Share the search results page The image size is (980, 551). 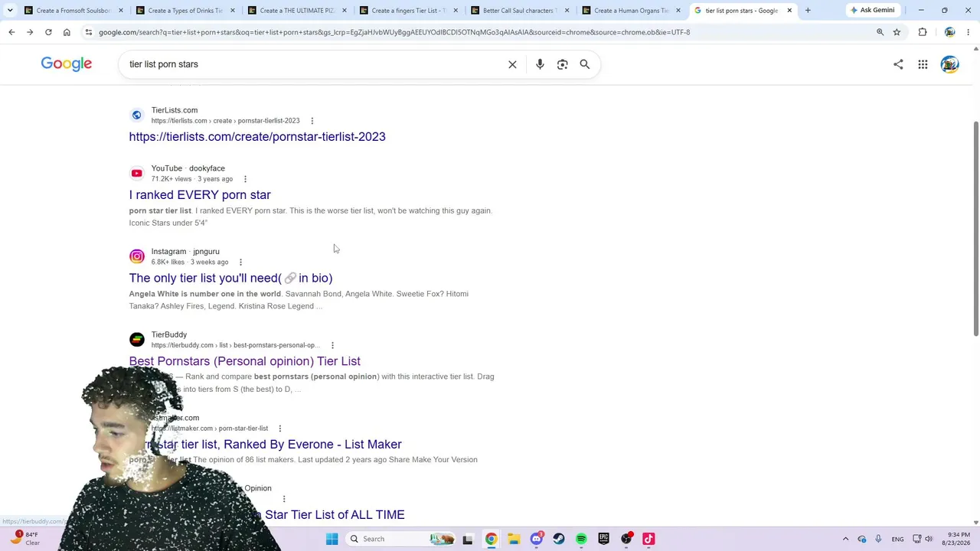[898, 64]
